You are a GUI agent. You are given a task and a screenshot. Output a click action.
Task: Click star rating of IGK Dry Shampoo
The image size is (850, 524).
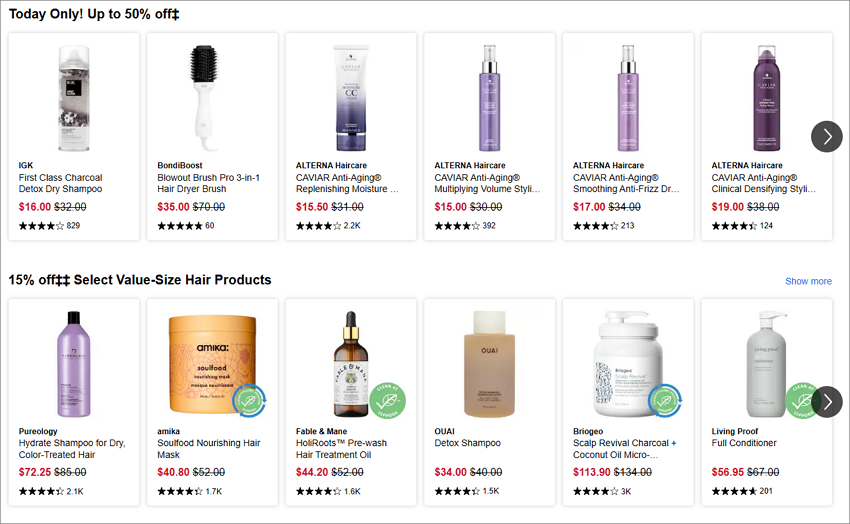click(41, 226)
